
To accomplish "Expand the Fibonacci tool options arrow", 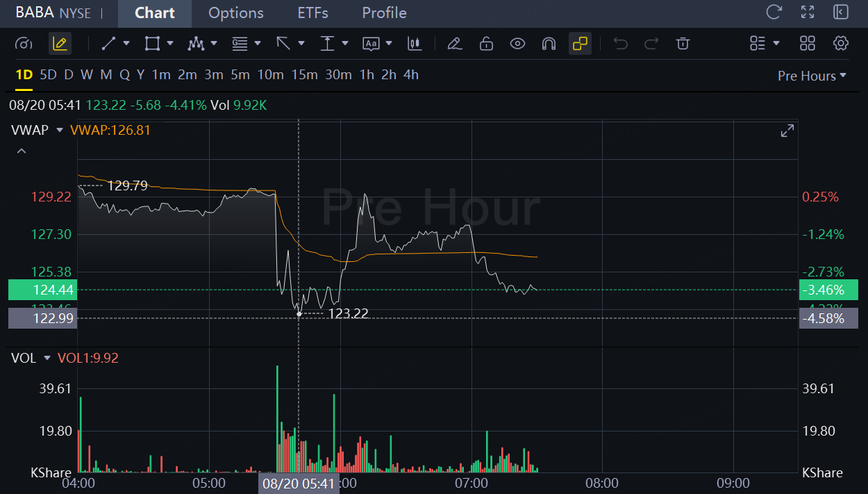I will click(x=258, y=44).
